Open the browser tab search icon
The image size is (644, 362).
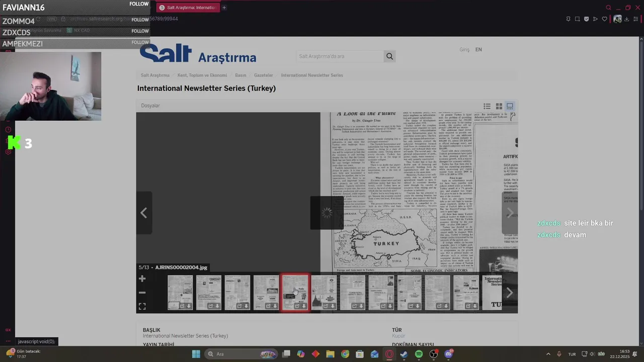point(608,8)
